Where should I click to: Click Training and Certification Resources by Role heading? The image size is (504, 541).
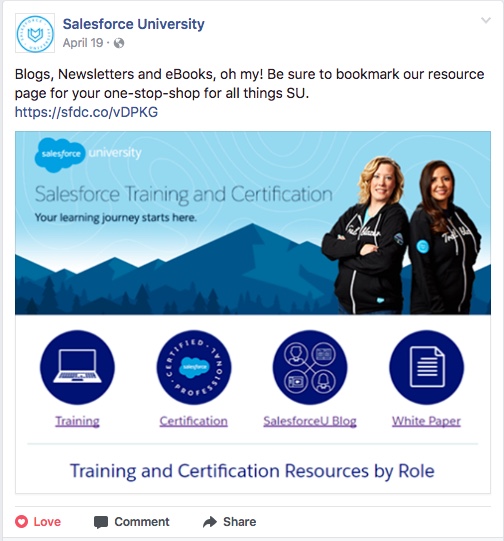click(x=252, y=471)
